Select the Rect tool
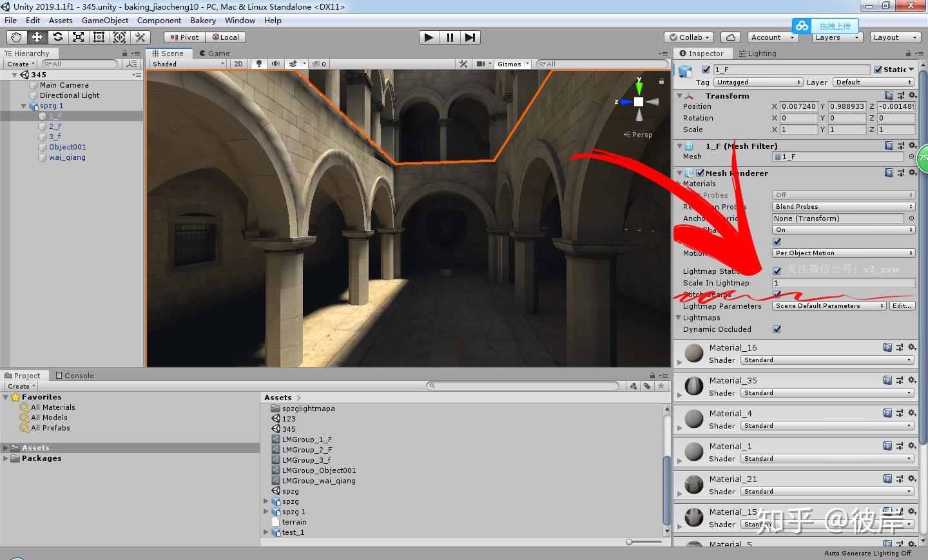928x560 pixels. (x=99, y=37)
